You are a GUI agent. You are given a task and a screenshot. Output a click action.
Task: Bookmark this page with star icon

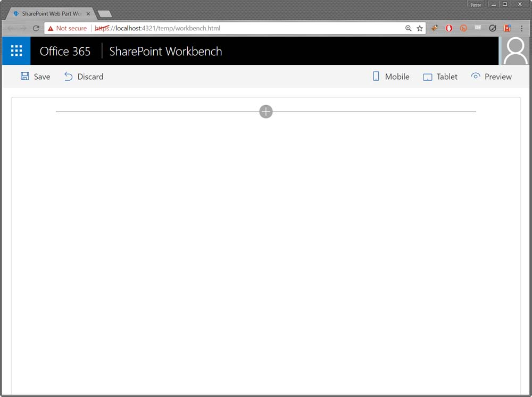[x=420, y=28]
